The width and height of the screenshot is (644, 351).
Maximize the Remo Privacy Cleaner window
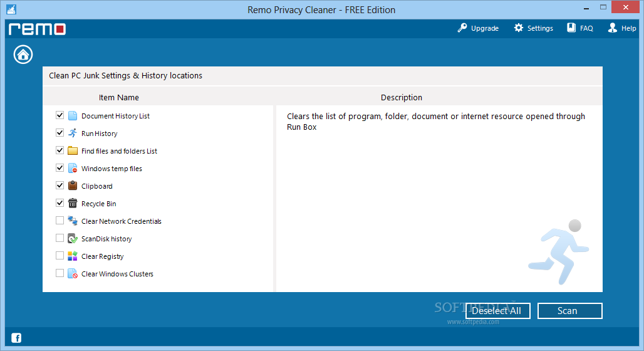pyautogui.click(x=603, y=7)
